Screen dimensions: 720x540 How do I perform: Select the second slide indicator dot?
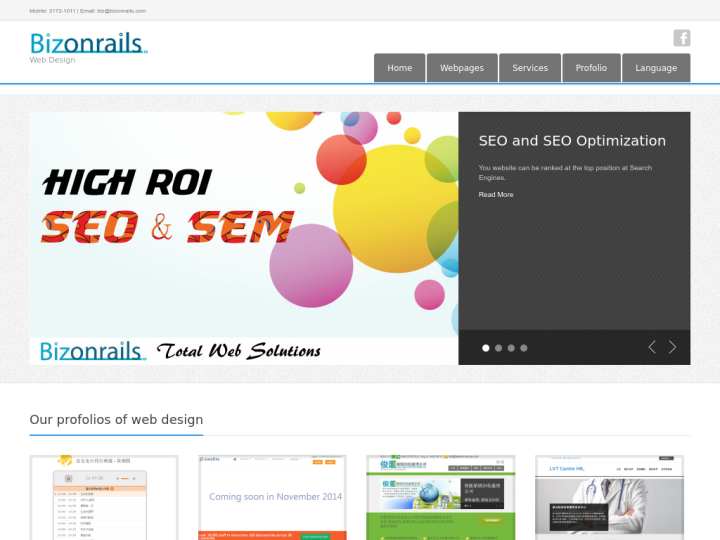coord(498,348)
